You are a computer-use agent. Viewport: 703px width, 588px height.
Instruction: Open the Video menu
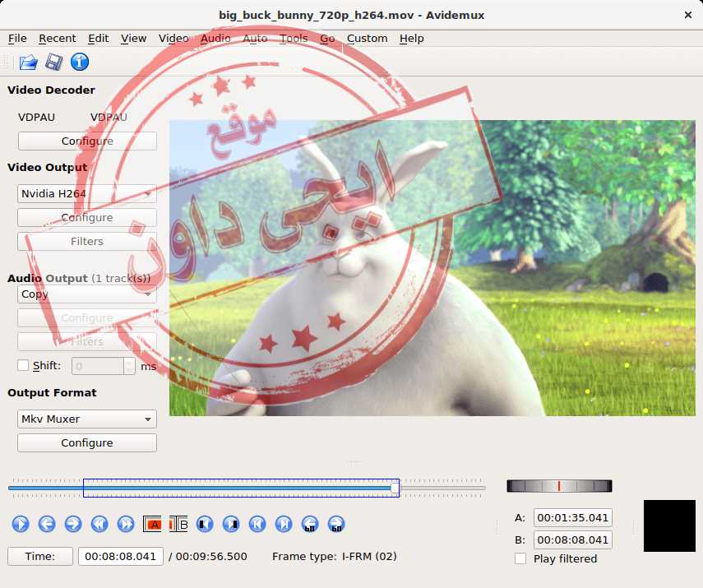point(173,39)
